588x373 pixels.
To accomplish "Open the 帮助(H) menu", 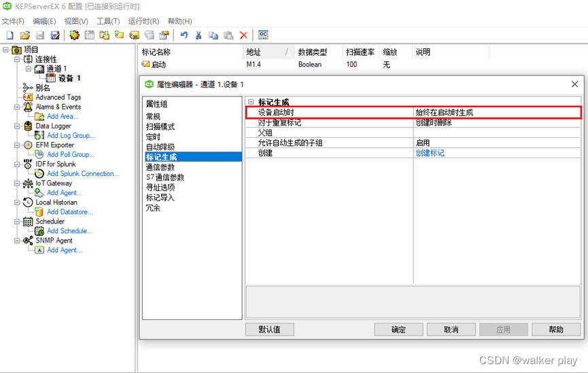I will coord(180,21).
